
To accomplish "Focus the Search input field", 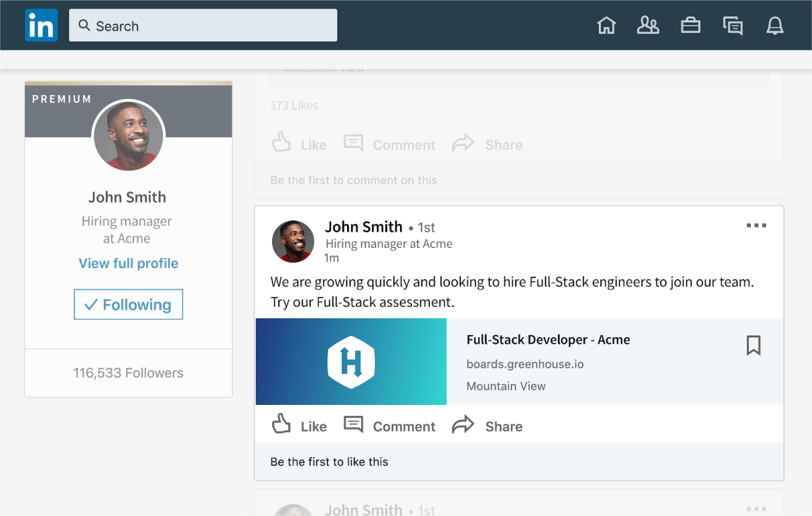I will point(203,26).
